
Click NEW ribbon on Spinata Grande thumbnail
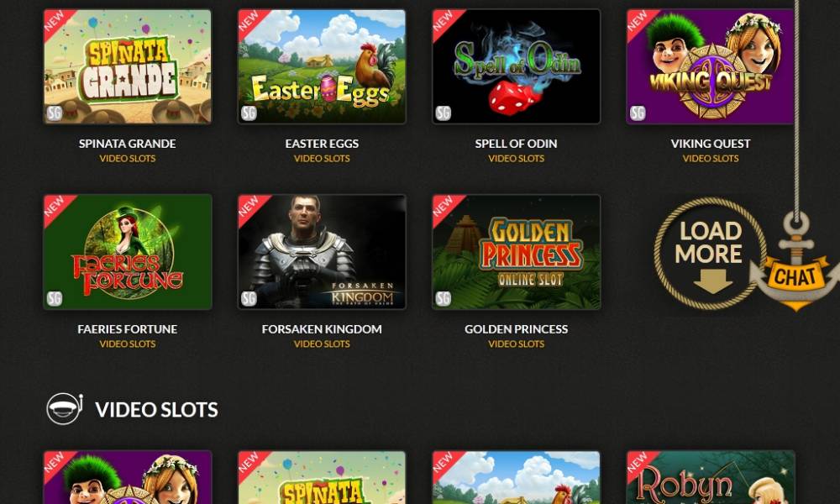click(55, 22)
